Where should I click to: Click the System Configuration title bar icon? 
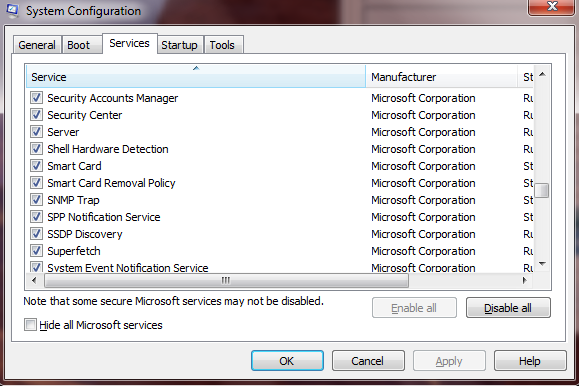[x=12, y=10]
